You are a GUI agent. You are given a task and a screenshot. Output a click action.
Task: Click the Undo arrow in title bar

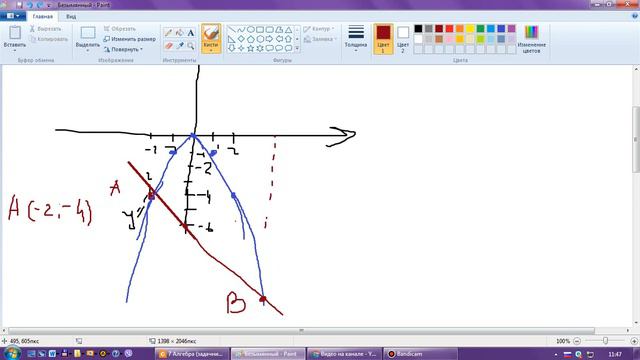(x=30, y=5)
